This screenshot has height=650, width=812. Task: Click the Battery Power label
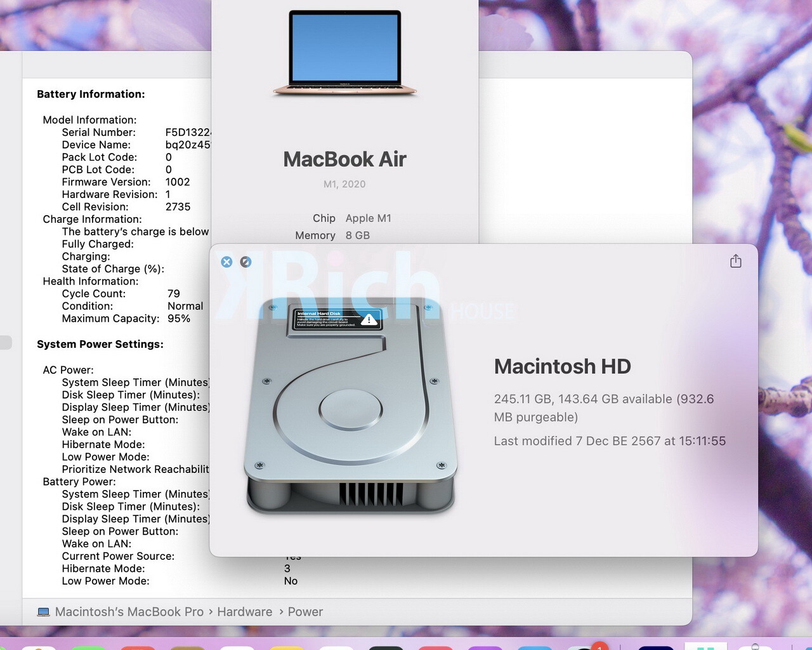[x=79, y=482]
